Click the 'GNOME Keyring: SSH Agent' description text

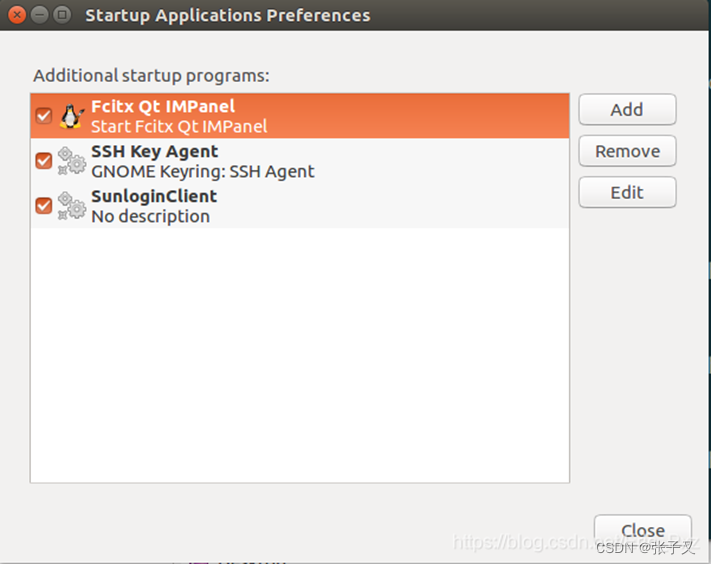pyautogui.click(x=202, y=171)
